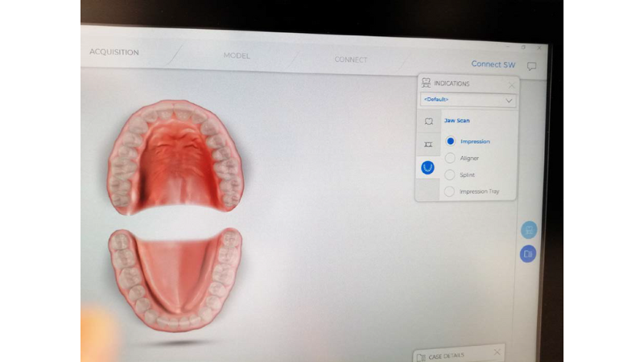The image size is (644, 362).
Task: Switch to the Model tab
Action: tap(237, 56)
